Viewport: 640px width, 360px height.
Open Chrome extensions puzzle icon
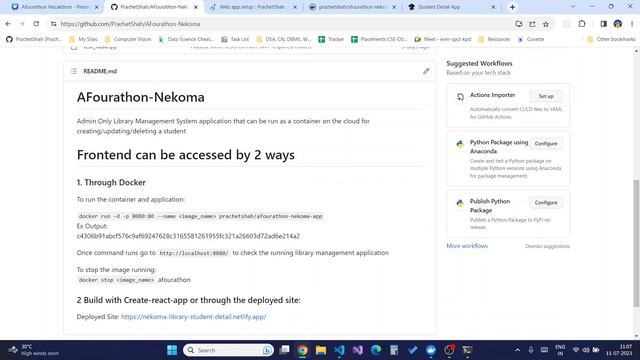coord(582,24)
